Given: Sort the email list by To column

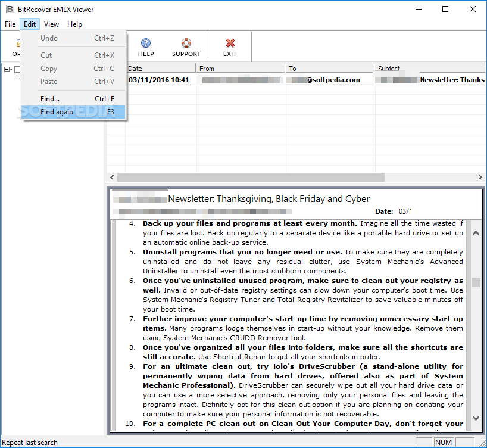Looking at the screenshot, I should [330, 69].
